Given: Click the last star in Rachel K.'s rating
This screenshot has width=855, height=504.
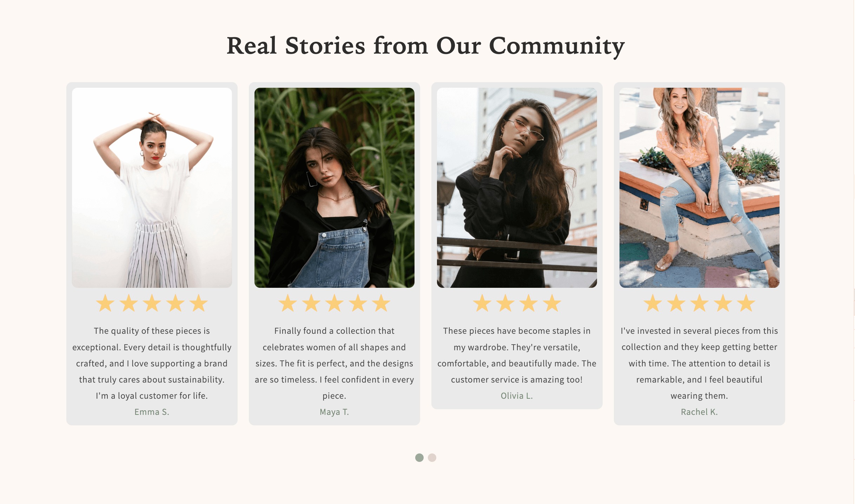Looking at the screenshot, I should pyautogui.click(x=747, y=303).
